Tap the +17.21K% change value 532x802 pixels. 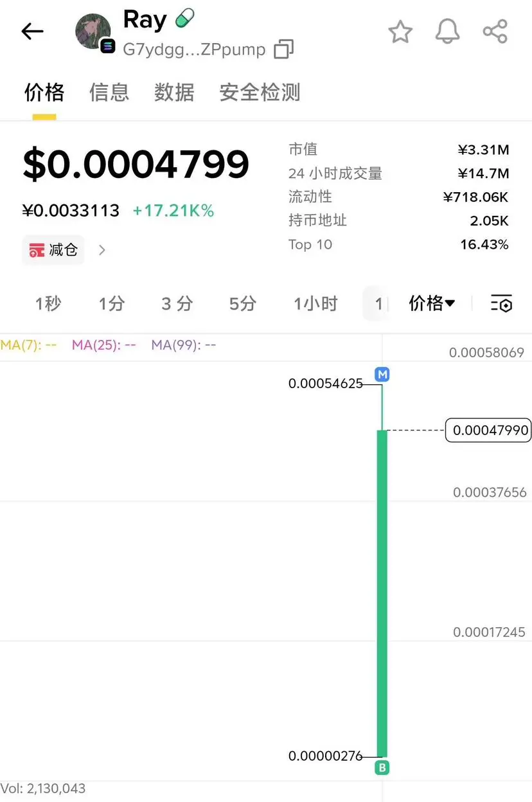pyautogui.click(x=173, y=211)
